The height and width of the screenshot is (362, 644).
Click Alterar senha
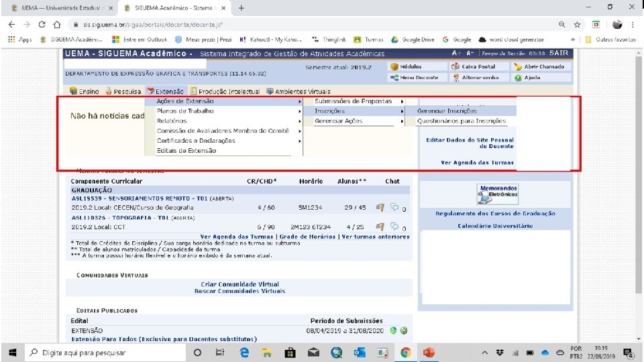click(476, 78)
